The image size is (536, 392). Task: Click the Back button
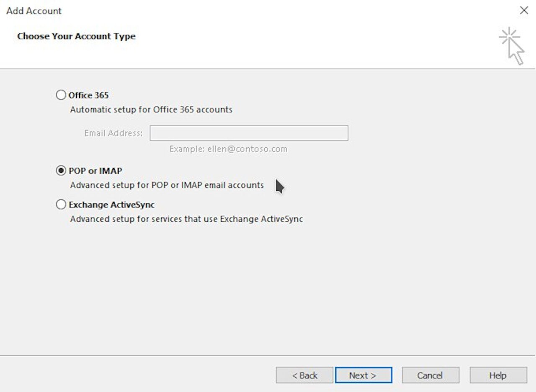pyautogui.click(x=304, y=375)
